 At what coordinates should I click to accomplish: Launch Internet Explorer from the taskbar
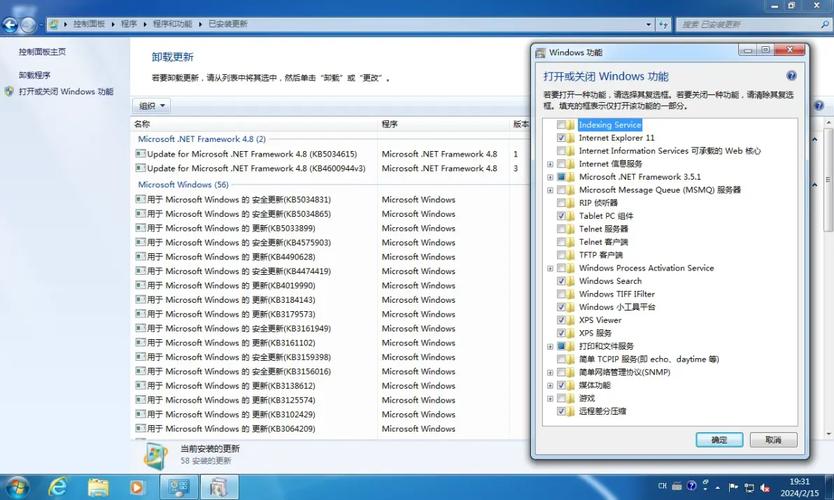57,487
